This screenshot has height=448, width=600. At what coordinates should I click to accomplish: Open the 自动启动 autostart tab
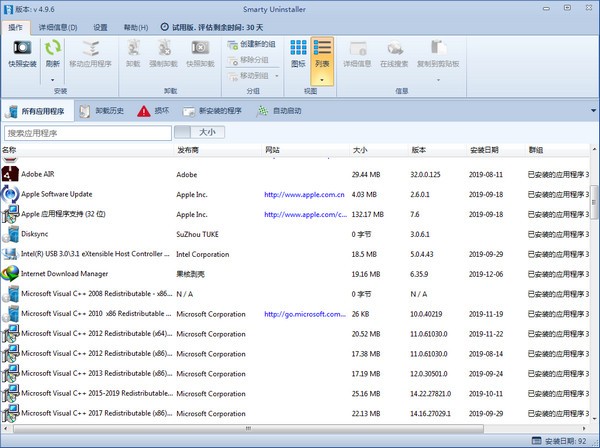(279, 111)
